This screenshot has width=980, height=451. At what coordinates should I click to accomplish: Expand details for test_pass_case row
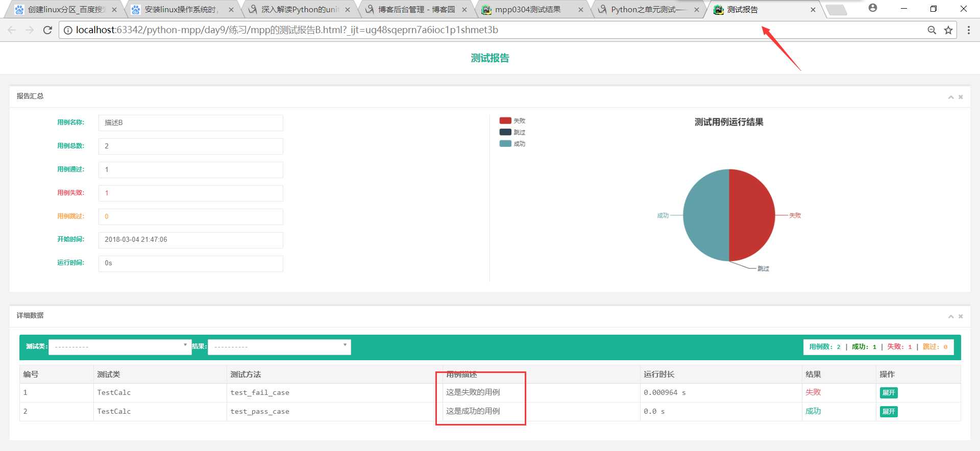pos(889,412)
